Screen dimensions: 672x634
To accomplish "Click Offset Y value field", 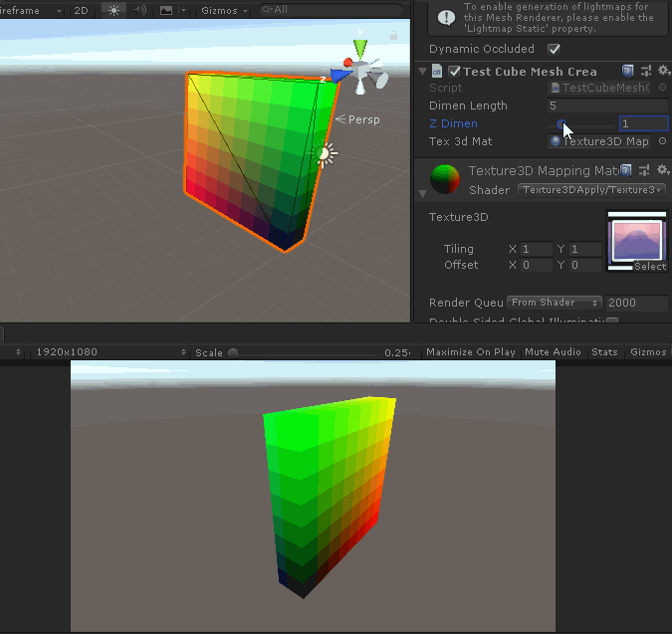I will pos(585,265).
